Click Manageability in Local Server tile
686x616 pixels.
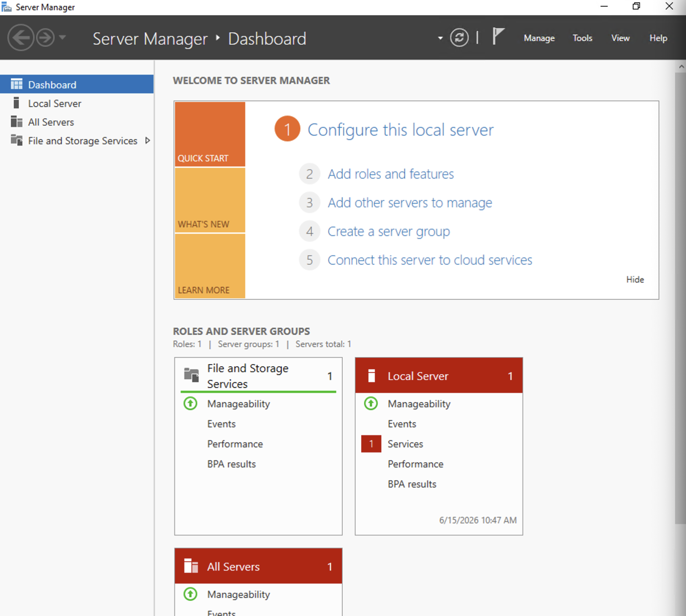(x=419, y=404)
